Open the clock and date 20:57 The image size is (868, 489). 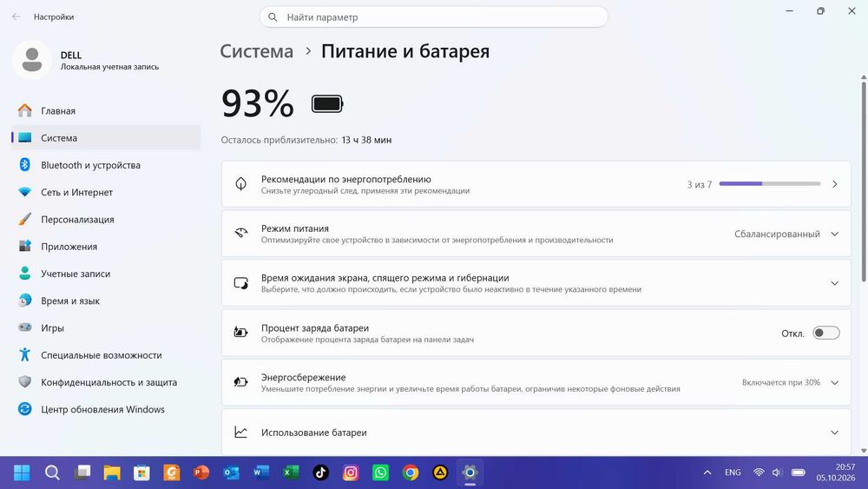click(x=836, y=472)
